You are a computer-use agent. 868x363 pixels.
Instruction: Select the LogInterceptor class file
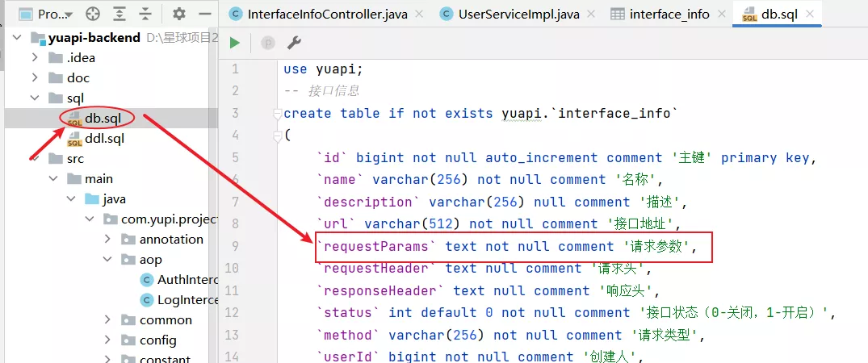(188, 300)
